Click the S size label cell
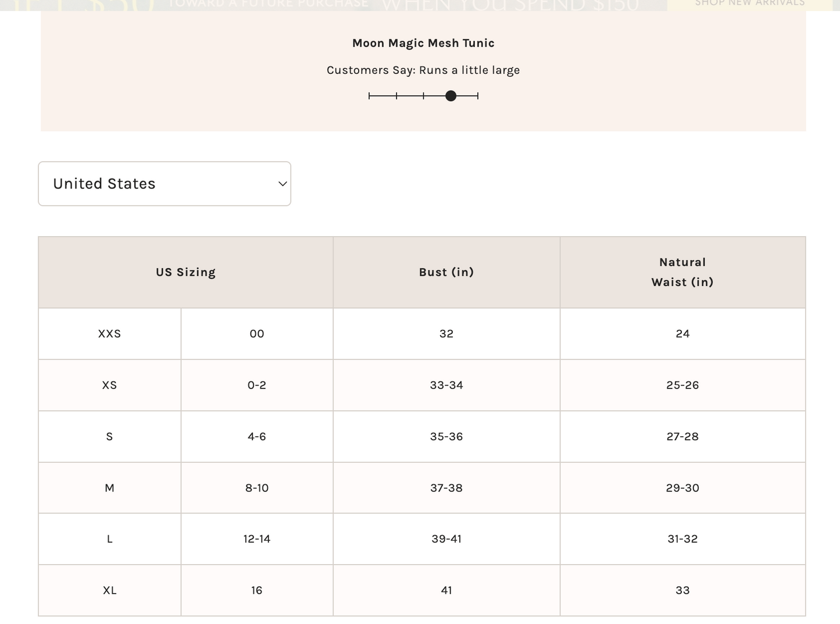Image resolution: width=840 pixels, height=624 pixels. click(109, 437)
